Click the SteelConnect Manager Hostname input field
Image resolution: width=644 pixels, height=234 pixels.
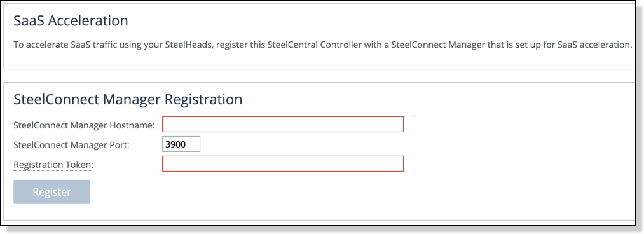pos(282,125)
